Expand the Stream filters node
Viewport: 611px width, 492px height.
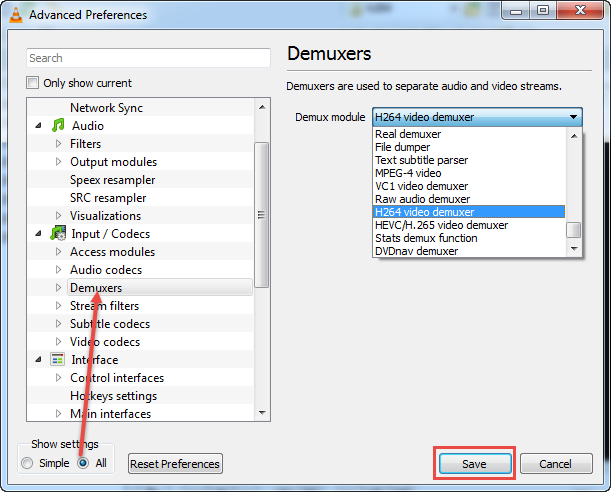pyautogui.click(x=58, y=305)
